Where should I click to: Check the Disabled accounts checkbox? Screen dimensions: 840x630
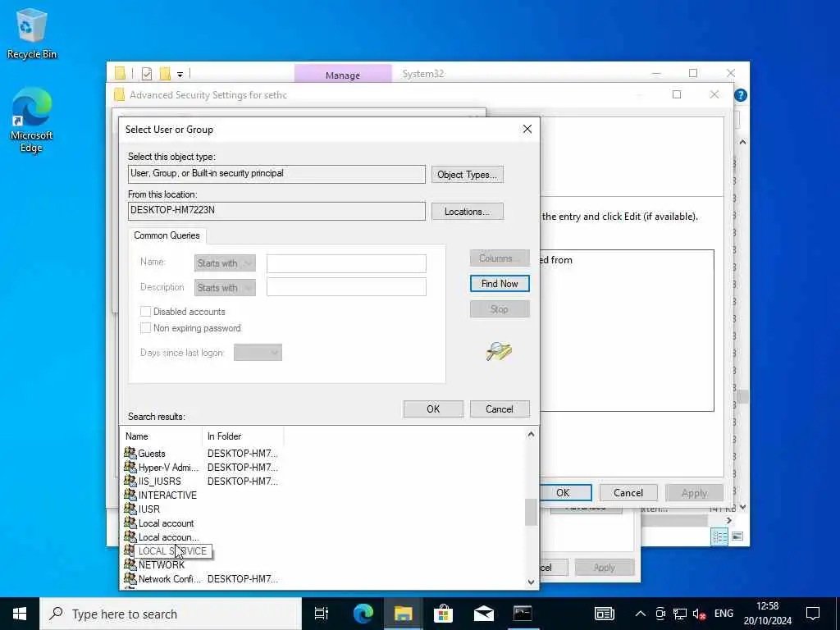[145, 311]
